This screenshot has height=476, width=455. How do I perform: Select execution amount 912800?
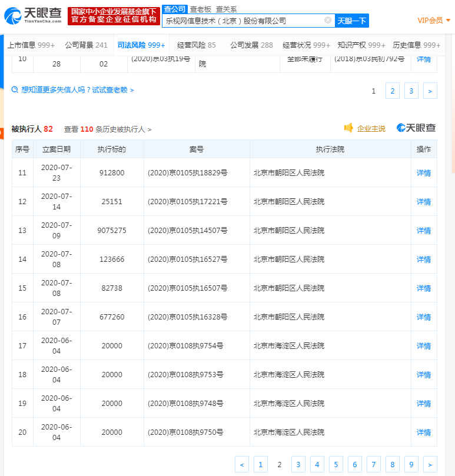click(112, 173)
